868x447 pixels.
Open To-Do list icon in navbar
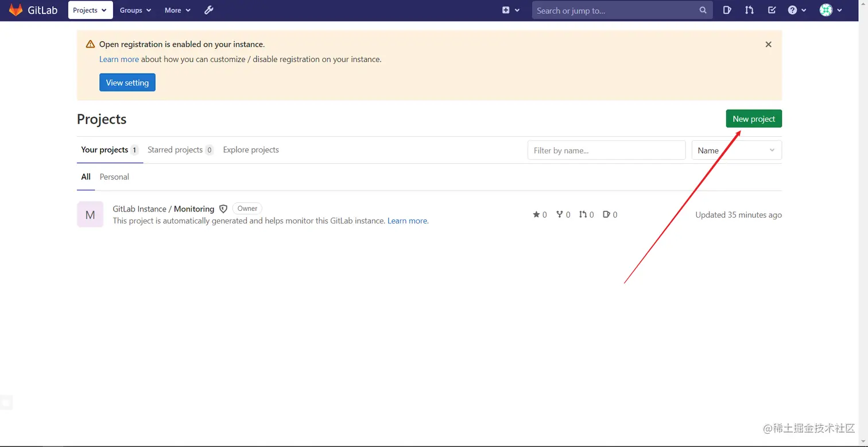pos(772,10)
